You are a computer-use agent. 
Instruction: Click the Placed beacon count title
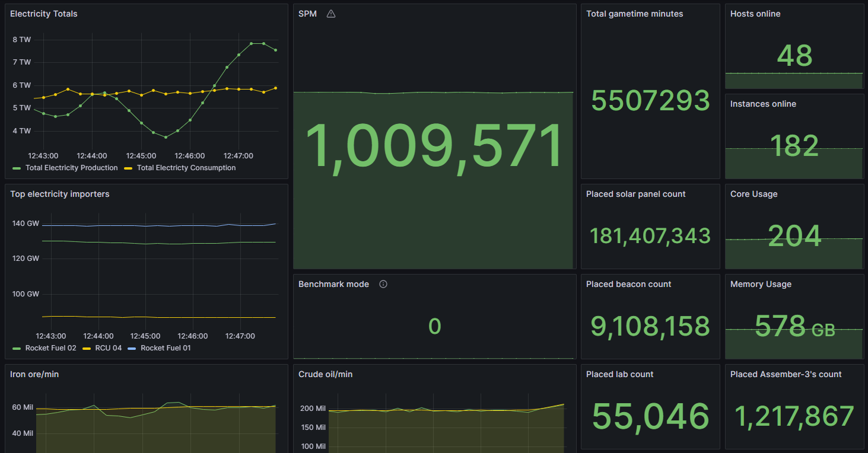(x=629, y=284)
